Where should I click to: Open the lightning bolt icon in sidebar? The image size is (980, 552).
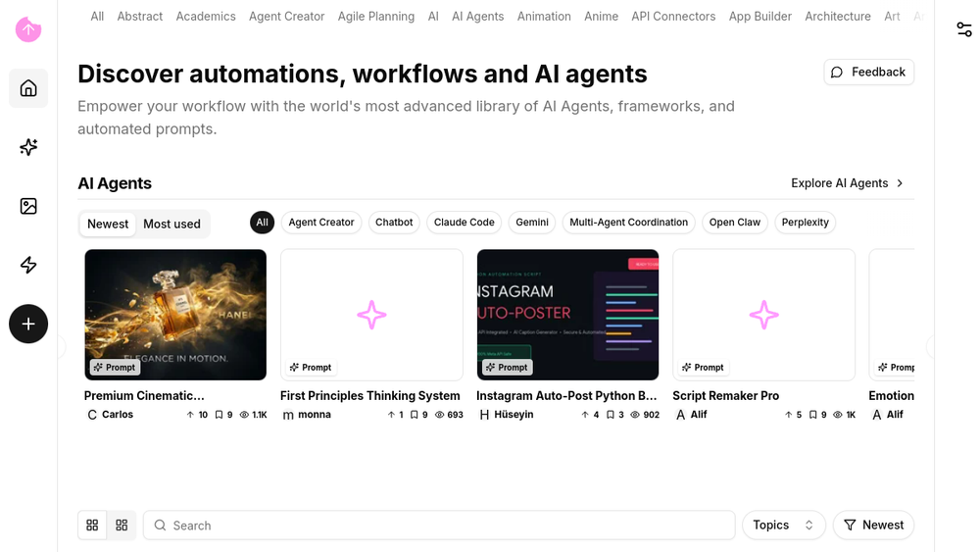[28, 265]
